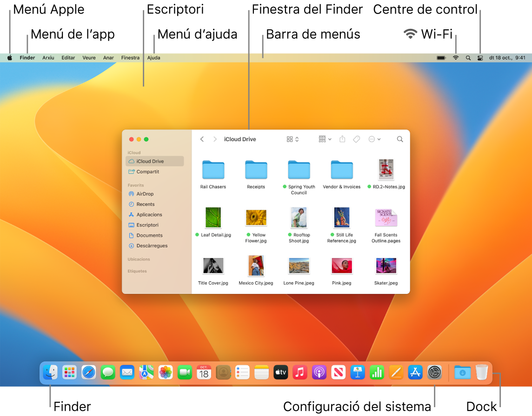
Task: Open Numbers app in the Dock
Action: [377, 373]
